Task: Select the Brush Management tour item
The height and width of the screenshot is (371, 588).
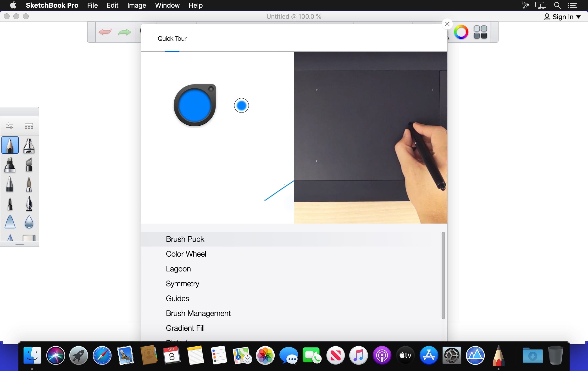Action: click(x=199, y=313)
